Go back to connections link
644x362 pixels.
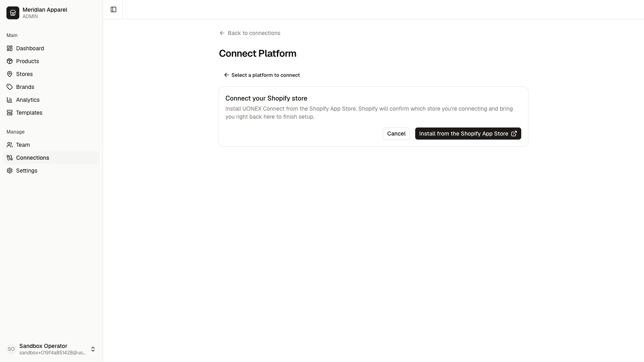pyautogui.click(x=250, y=33)
